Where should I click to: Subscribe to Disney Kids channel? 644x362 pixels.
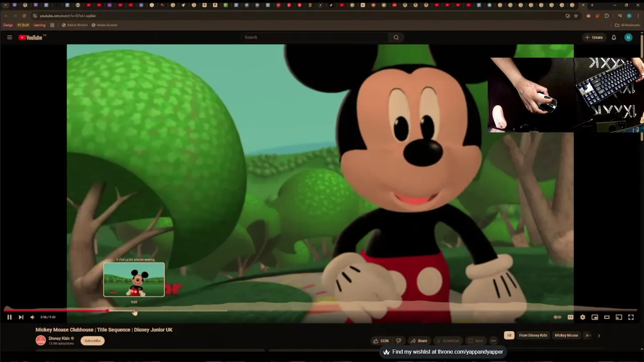(x=93, y=341)
